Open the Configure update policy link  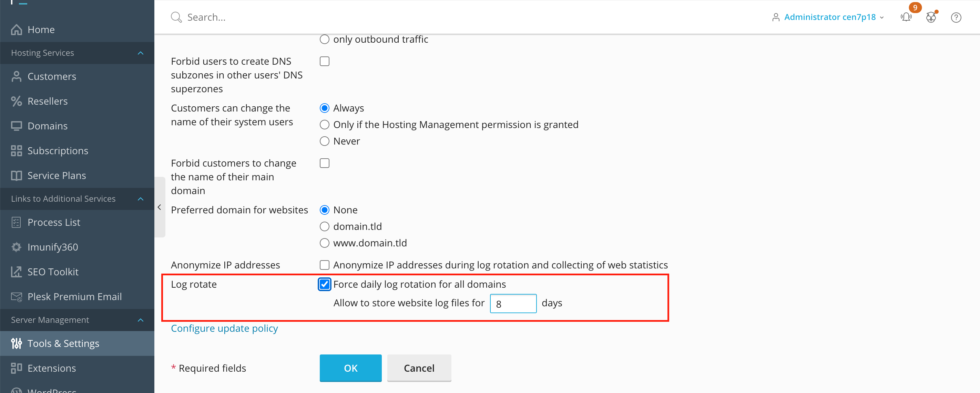[224, 328]
